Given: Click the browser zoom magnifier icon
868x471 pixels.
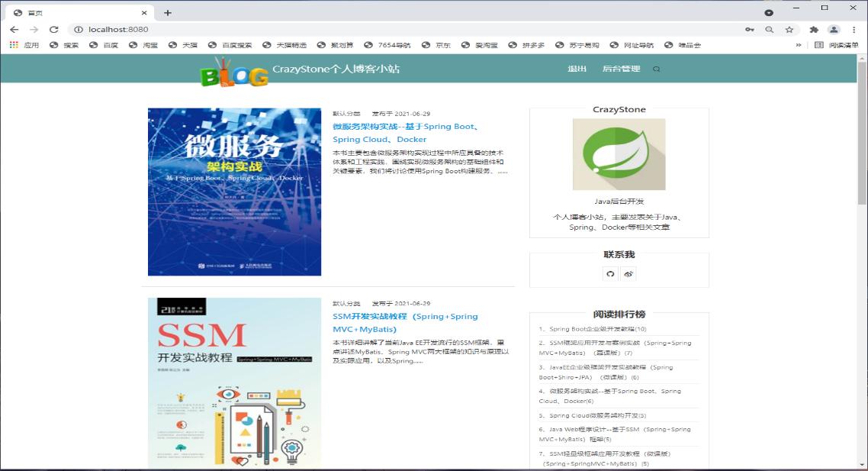Looking at the screenshot, I should (x=769, y=30).
